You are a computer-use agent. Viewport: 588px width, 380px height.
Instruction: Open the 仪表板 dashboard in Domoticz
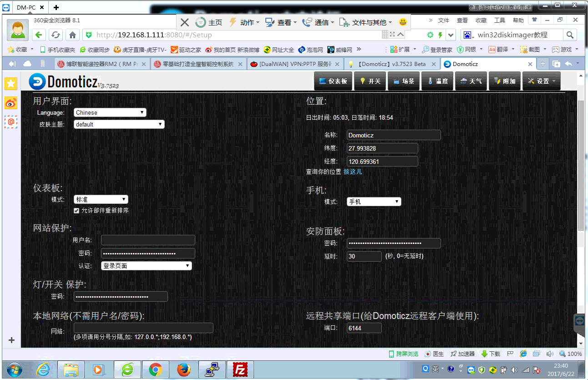(333, 81)
